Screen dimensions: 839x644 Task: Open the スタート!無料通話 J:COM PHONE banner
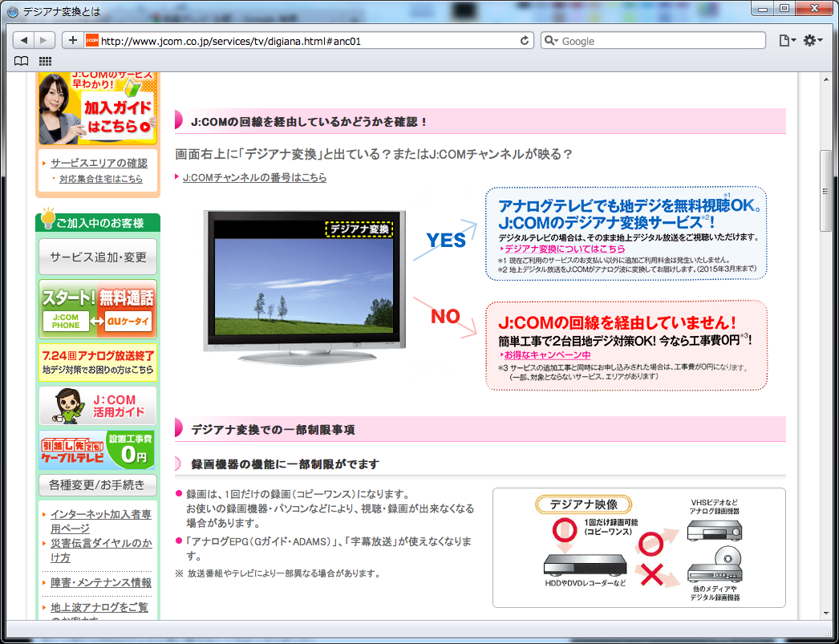pyautogui.click(x=98, y=309)
